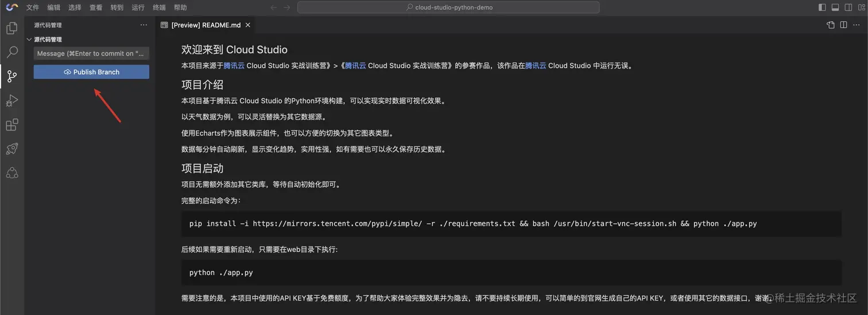Open the Run and Debug view
The image size is (868, 315).
click(x=12, y=101)
